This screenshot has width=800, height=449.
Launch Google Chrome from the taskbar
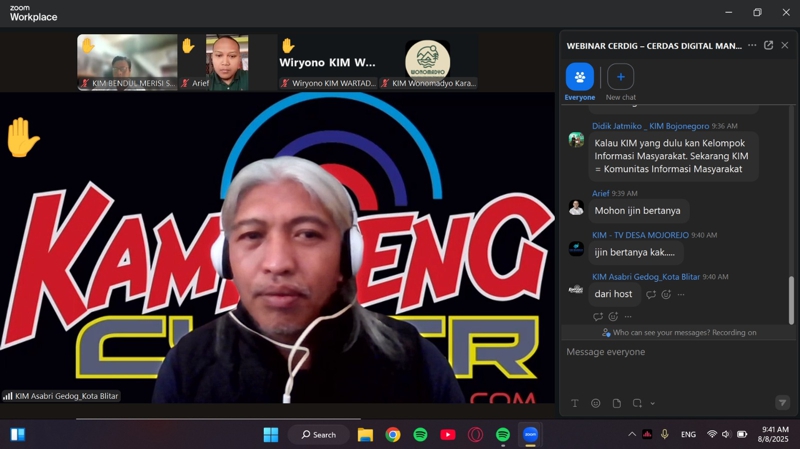(x=393, y=435)
